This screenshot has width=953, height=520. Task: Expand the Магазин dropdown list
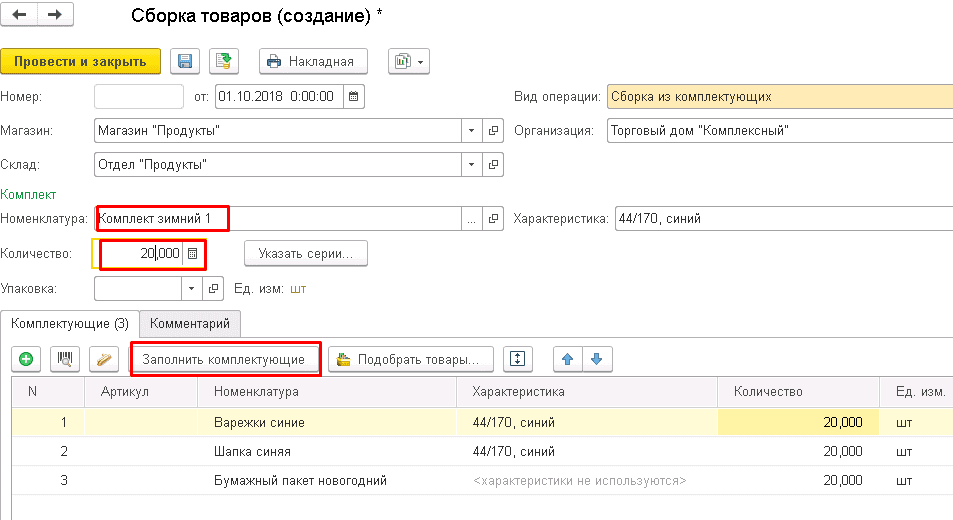point(471,131)
